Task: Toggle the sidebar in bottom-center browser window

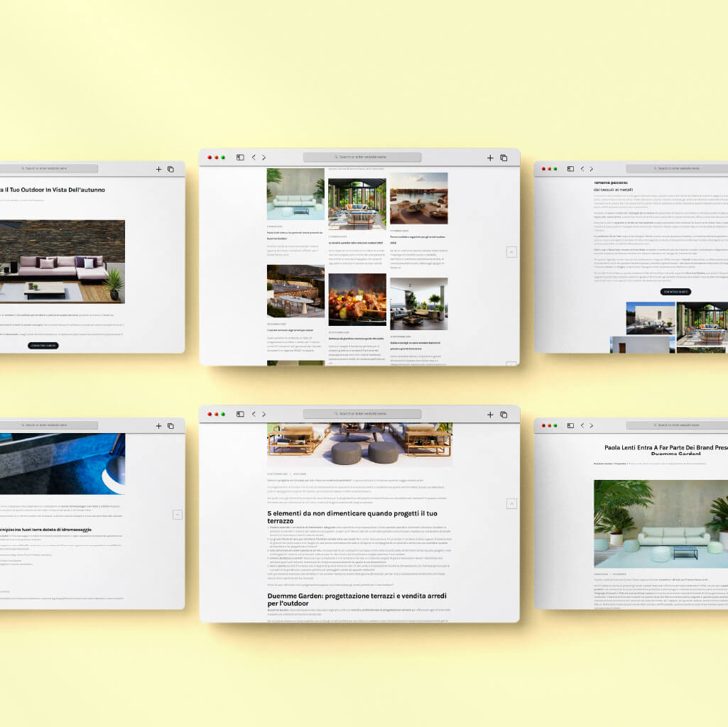Action: (240, 414)
